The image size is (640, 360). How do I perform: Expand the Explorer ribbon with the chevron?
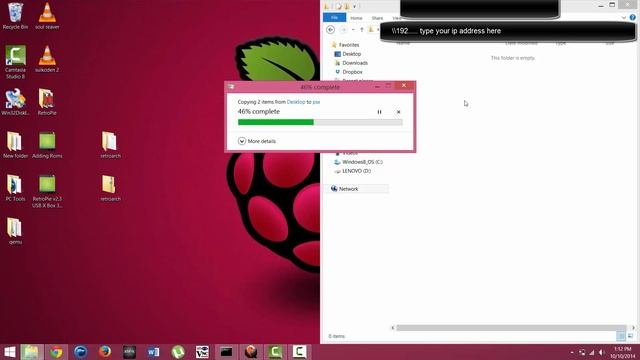pos(624,18)
